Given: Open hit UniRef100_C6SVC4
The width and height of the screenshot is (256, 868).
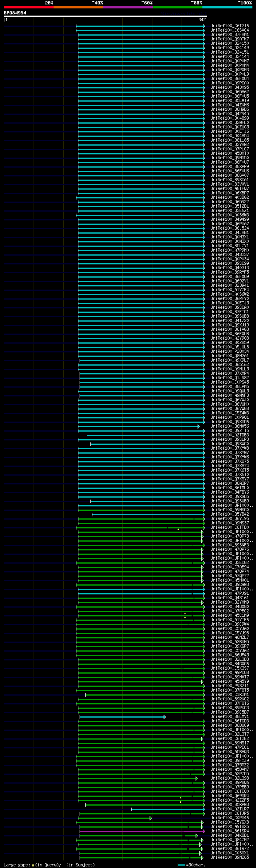Looking at the screenshot, I should click(x=230, y=30).
